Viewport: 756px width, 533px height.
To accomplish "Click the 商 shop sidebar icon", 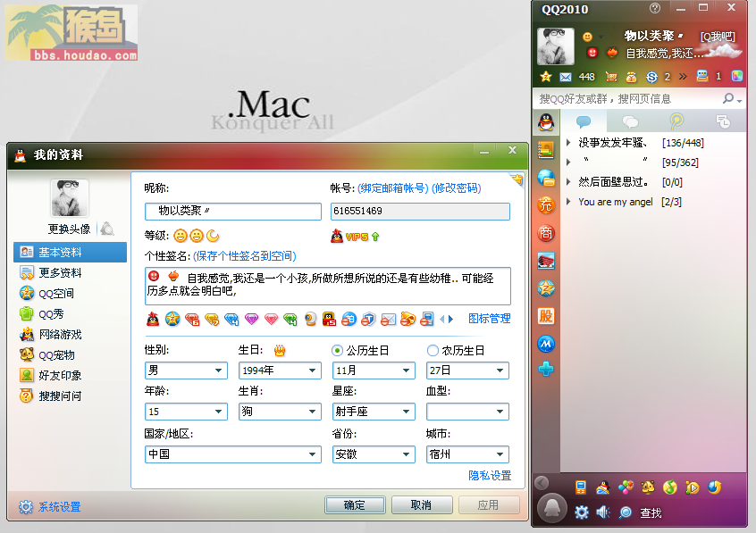I will 546,234.
